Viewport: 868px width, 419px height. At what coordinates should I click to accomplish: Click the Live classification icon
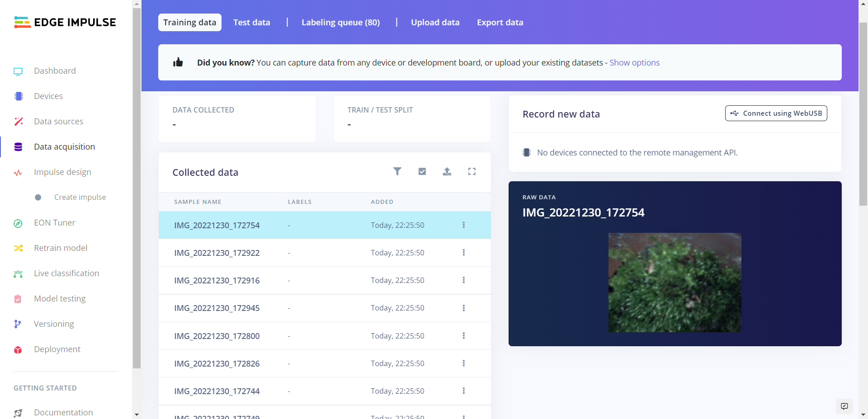(x=18, y=273)
